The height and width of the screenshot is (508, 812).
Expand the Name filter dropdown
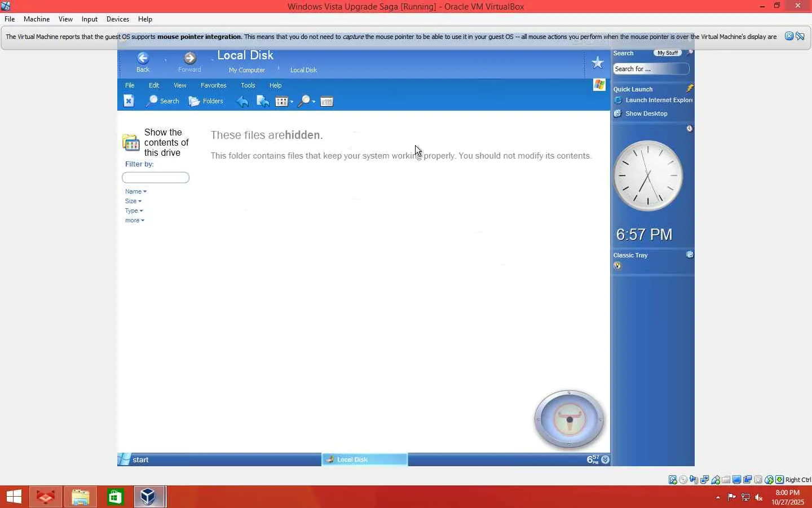point(136,191)
